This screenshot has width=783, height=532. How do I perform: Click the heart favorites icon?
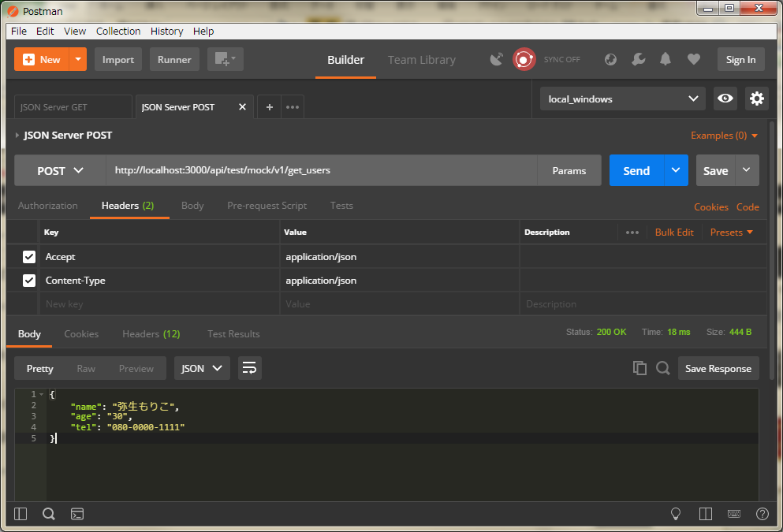pyautogui.click(x=692, y=59)
